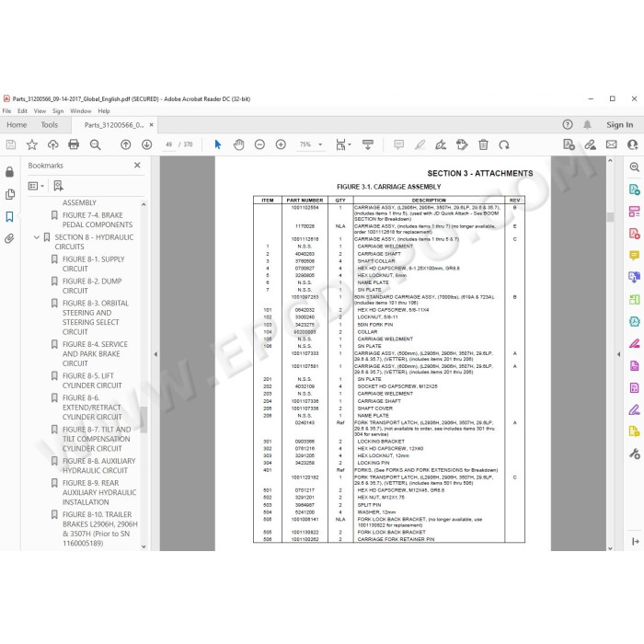Click bookmarks scroll down arrow
Image resolution: width=644 pixels, height=644 pixels.
click(144, 546)
